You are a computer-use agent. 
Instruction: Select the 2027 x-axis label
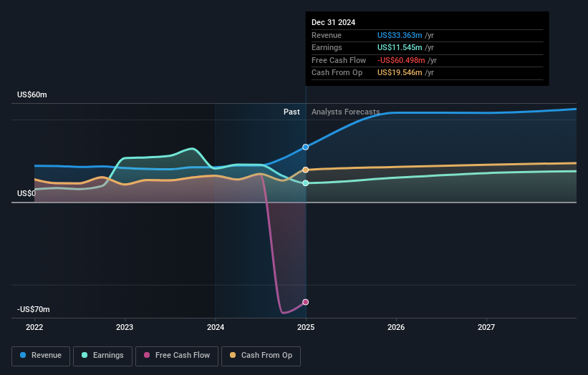pos(486,327)
